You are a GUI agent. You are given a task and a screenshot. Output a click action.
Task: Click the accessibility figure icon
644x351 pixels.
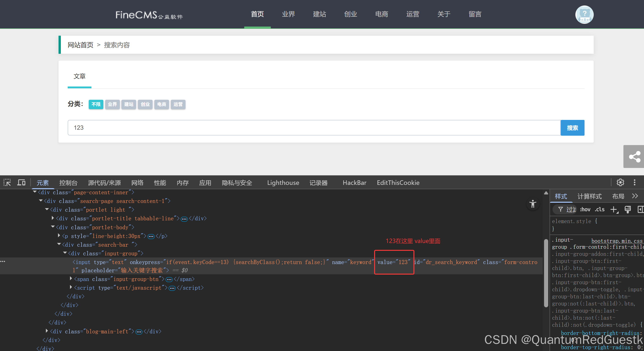click(x=533, y=204)
